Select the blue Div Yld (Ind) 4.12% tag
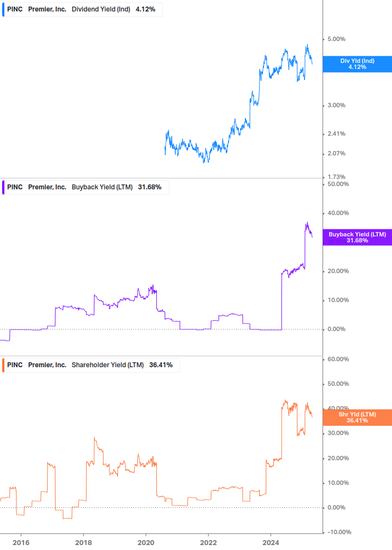The height and width of the screenshot is (550, 392). [x=358, y=64]
